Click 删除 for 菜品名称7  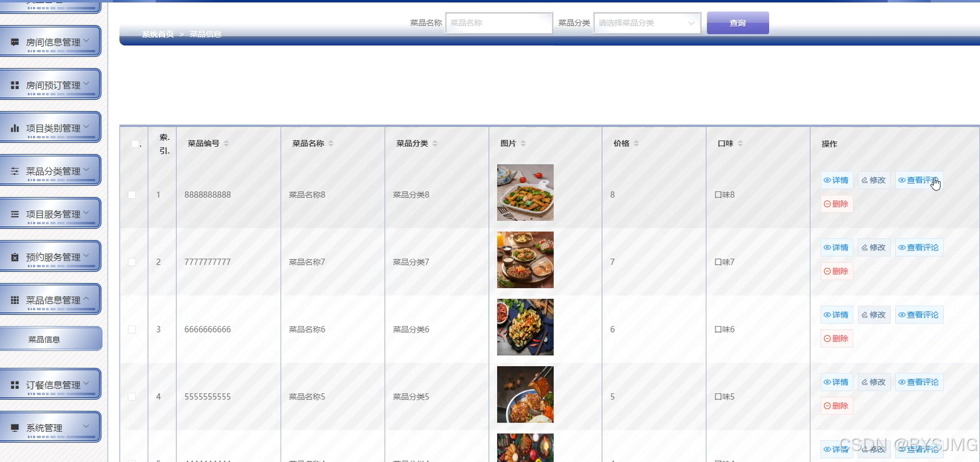coord(837,271)
